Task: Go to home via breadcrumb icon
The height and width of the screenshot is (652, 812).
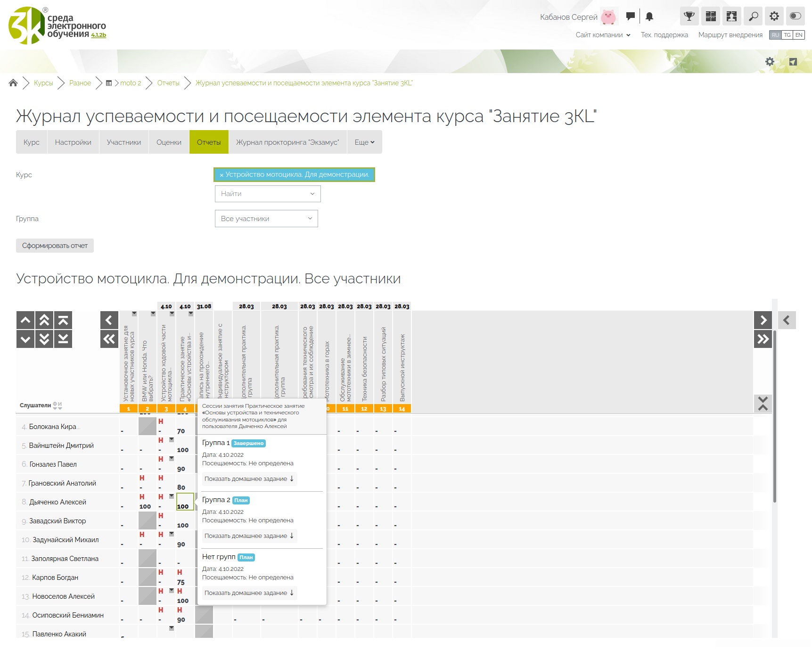Action: click(13, 83)
